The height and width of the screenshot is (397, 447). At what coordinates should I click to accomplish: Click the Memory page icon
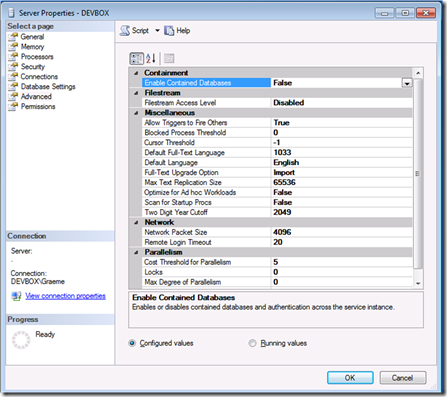pos(13,47)
